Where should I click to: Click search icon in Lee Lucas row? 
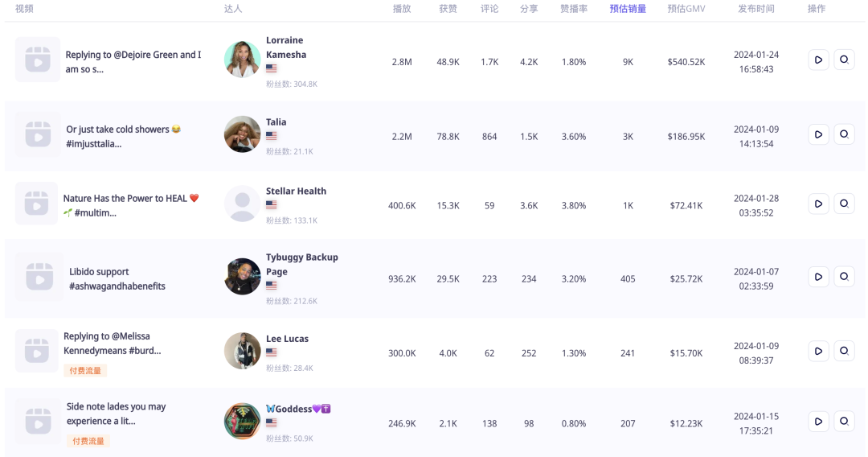(844, 351)
